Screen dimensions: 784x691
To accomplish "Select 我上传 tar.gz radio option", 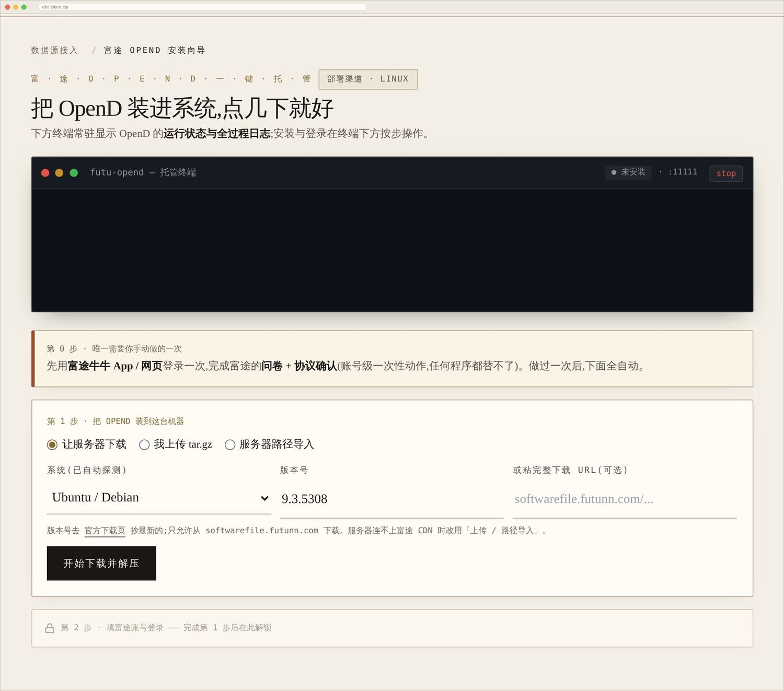I will 144,444.
